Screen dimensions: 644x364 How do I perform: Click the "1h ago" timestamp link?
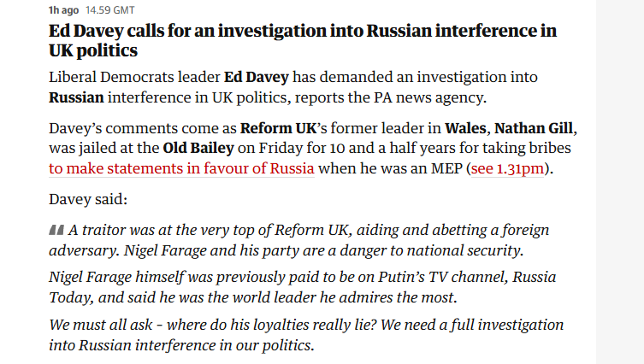[x=61, y=10]
